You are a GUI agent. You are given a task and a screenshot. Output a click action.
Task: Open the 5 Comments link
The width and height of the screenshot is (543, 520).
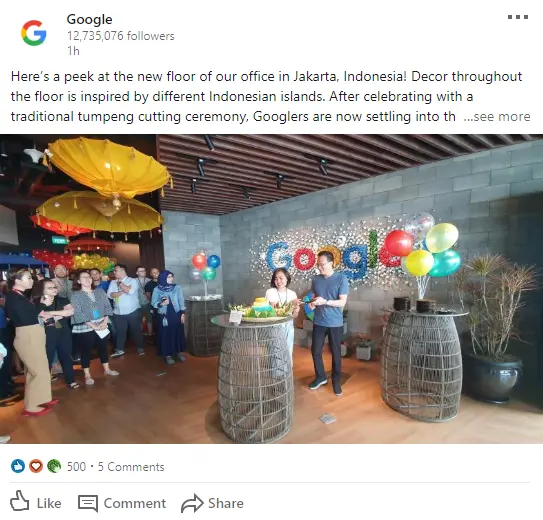coord(131,467)
